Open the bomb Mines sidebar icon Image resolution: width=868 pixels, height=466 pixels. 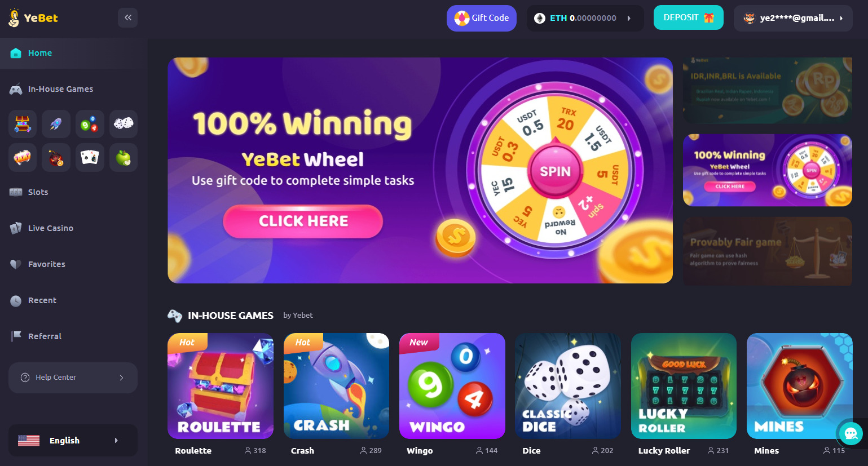[56, 158]
